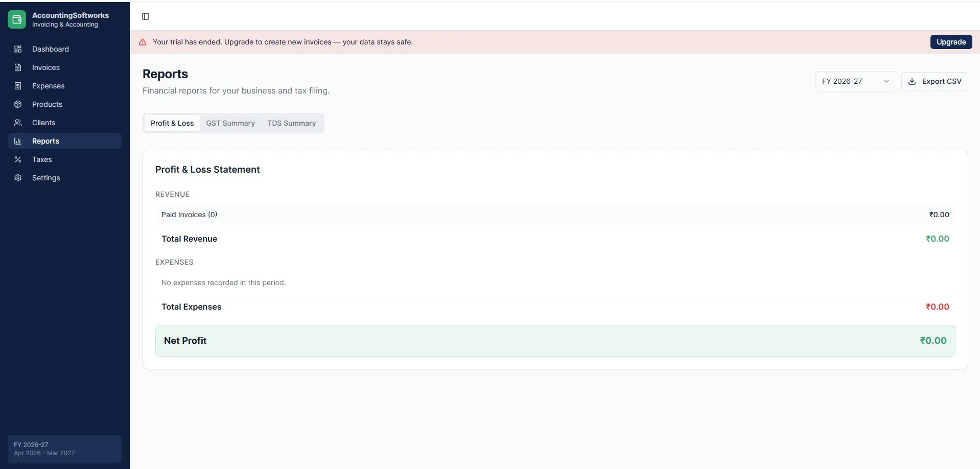
Task: Click the 'No expenses recorded in this period.' text
Action: point(223,283)
